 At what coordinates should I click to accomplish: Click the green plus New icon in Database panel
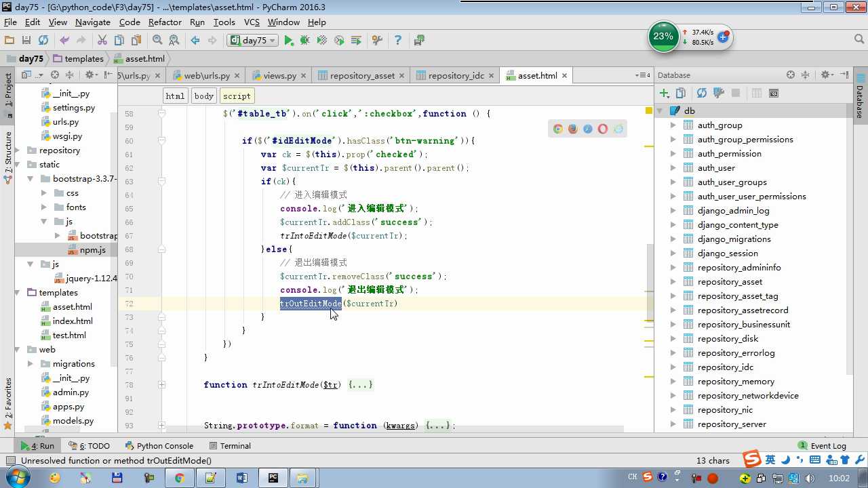pos(665,93)
